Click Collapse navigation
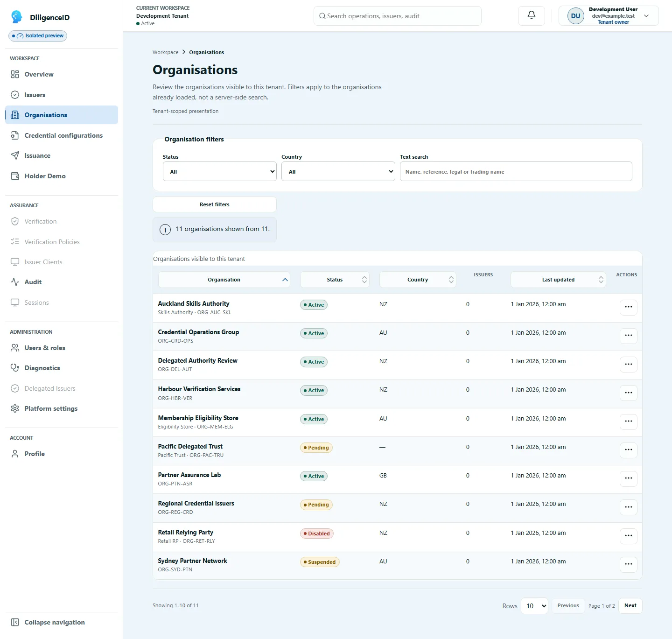 pos(62,622)
